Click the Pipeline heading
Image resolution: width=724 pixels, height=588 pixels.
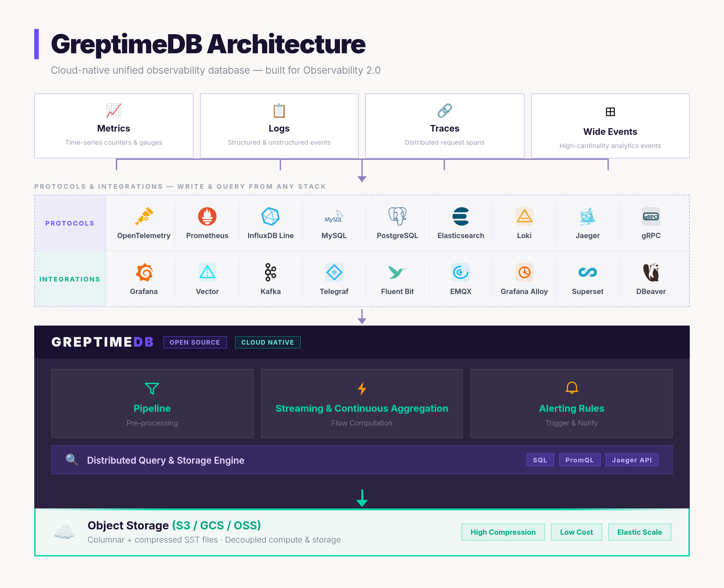[152, 408]
